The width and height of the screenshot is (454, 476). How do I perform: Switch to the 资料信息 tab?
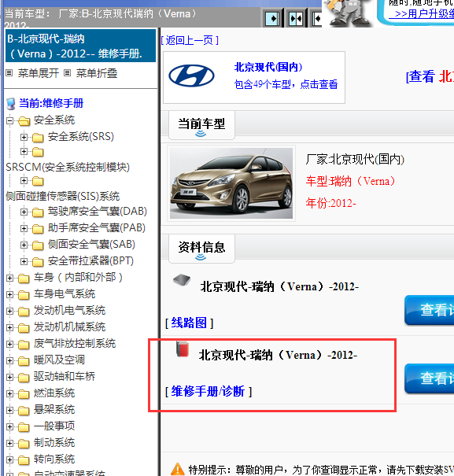pyautogui.click(x=201, y=249)
